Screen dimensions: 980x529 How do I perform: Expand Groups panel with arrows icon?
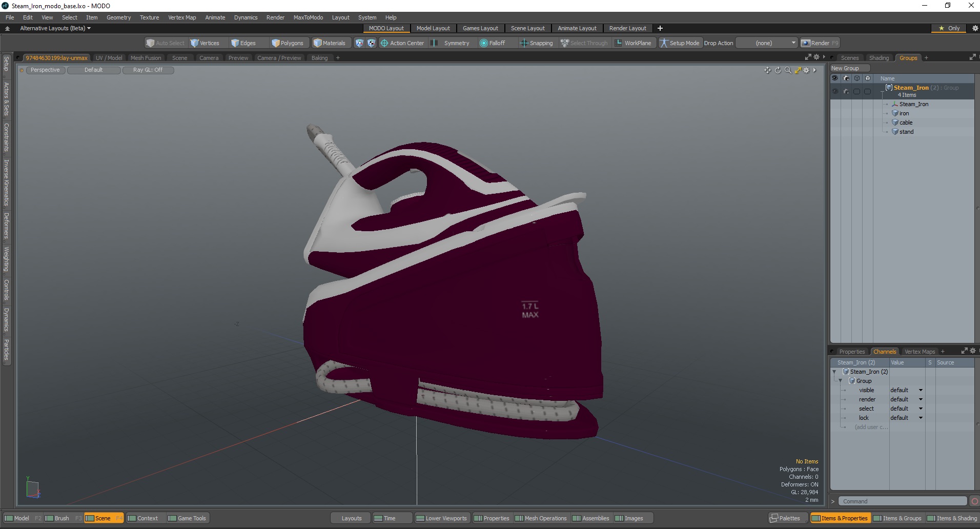pyautogui.click(x=972, y=57)
